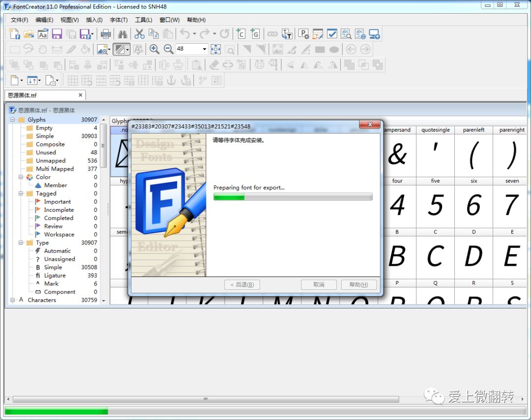This screenshot has height=420, width=531.
Task: Close the font install dialog
Action: [x=370, y=125]
